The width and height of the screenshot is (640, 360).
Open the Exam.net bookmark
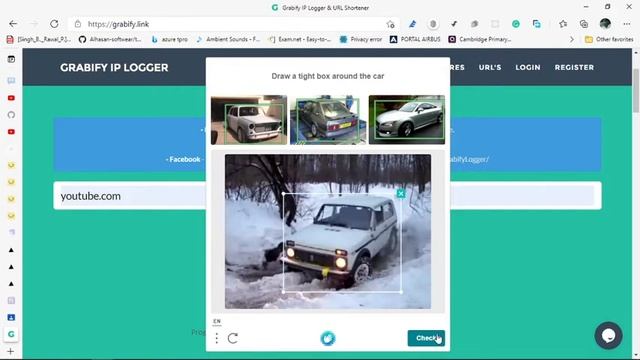[x=300, y=39]
